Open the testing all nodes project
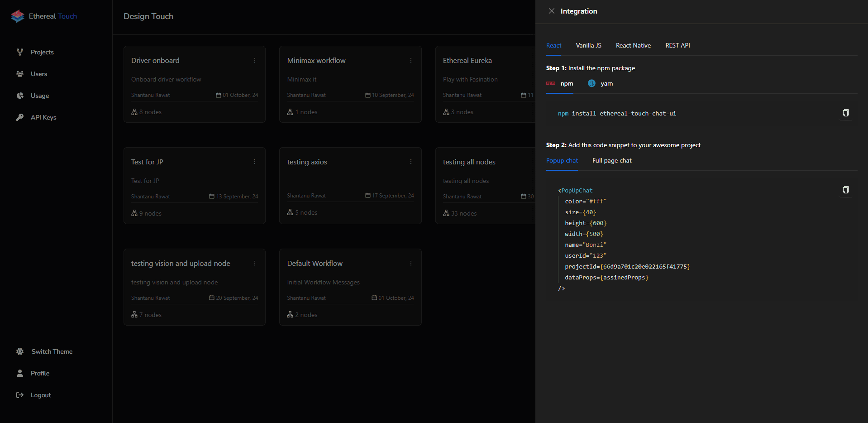The height and width of the screenshot is (423, 868). (485, 186)
